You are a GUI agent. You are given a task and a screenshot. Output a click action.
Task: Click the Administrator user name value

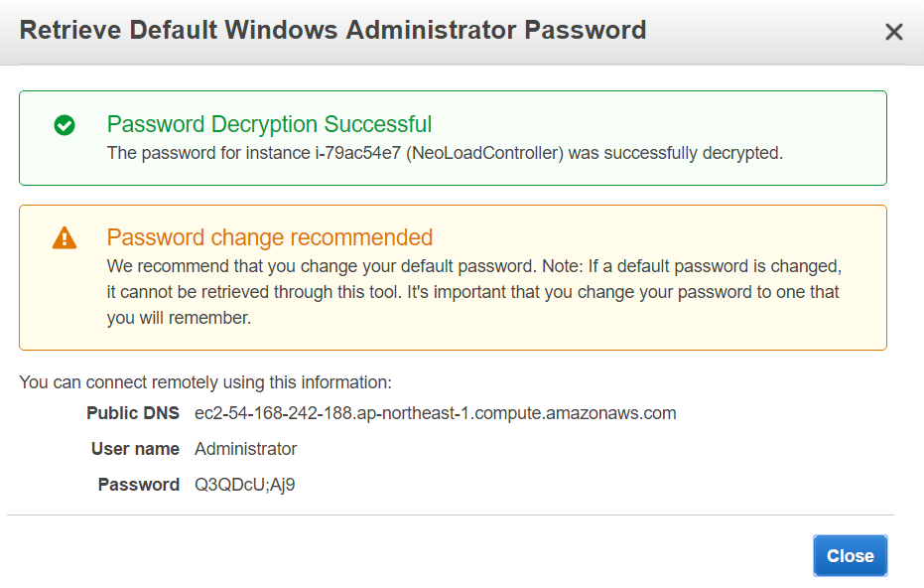(x=246, y=449)
